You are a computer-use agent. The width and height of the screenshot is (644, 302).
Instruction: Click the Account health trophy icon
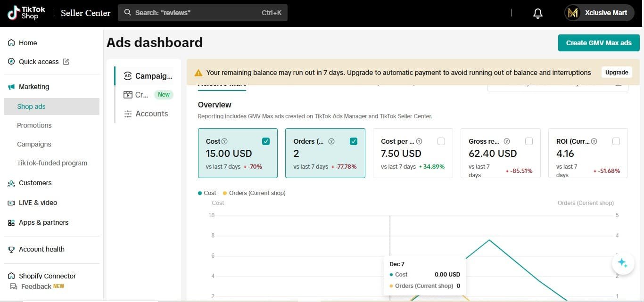pyautogui.click(x=11, y=249)
